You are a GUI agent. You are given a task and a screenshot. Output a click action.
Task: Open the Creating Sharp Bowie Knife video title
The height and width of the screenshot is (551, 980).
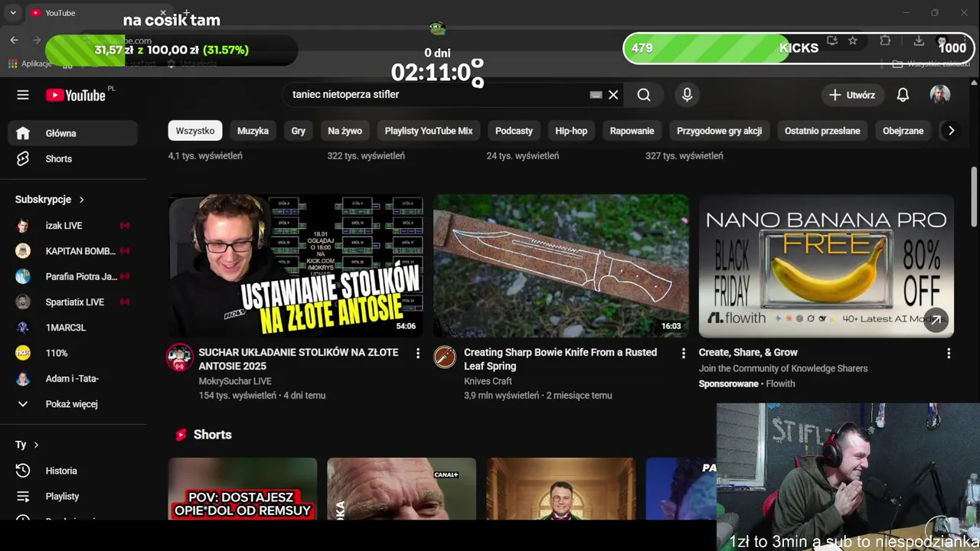point(560,360)
